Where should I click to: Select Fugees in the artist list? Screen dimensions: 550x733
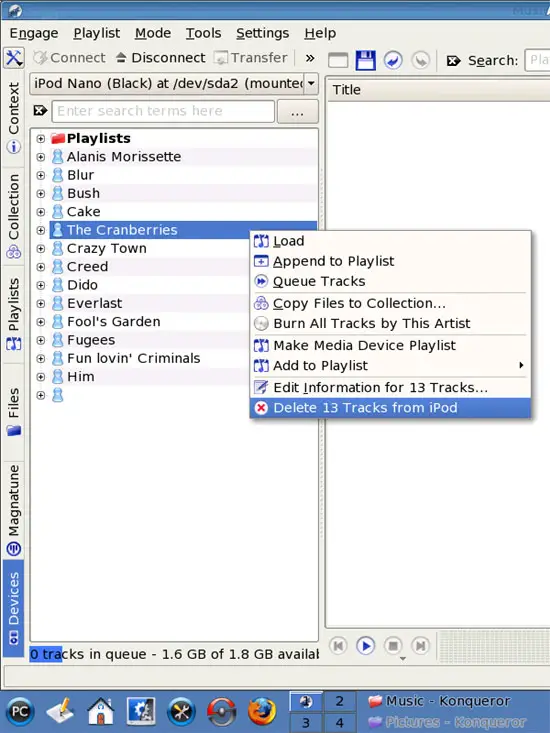91,340
